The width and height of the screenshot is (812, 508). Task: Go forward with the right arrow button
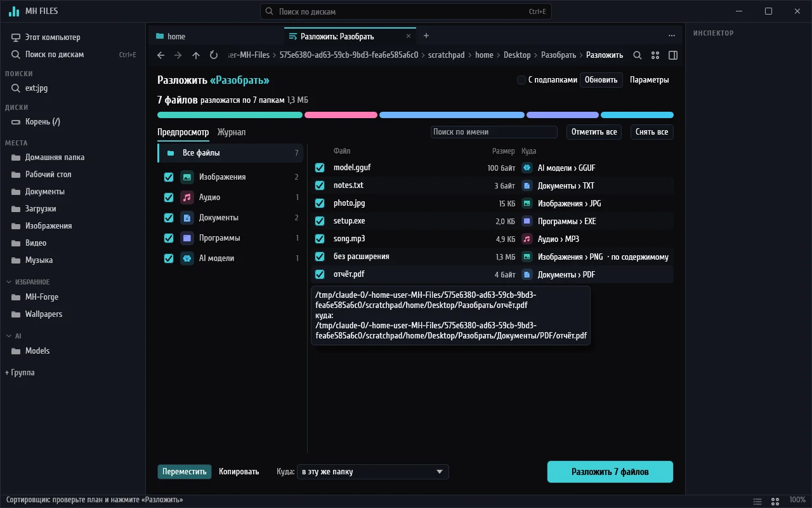click(178, 55)
